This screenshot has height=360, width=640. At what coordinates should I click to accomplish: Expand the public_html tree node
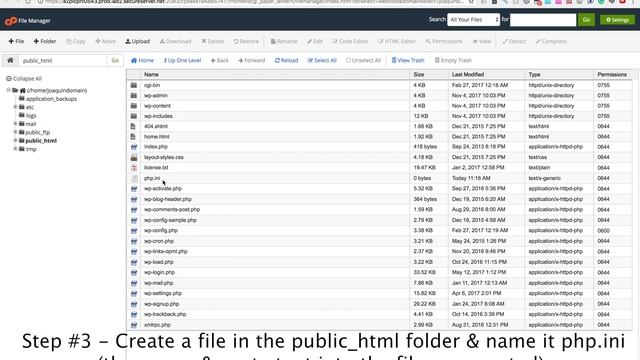tap(16, 140)
